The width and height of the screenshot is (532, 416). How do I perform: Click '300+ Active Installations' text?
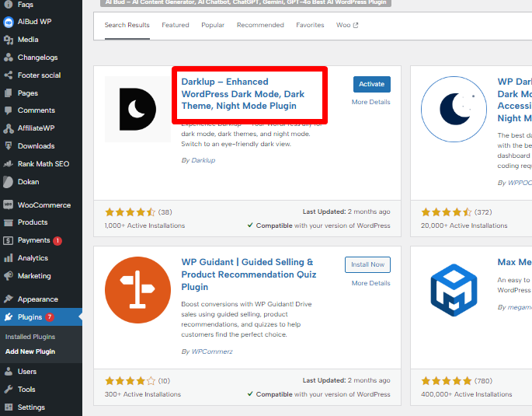coord(143,394)
